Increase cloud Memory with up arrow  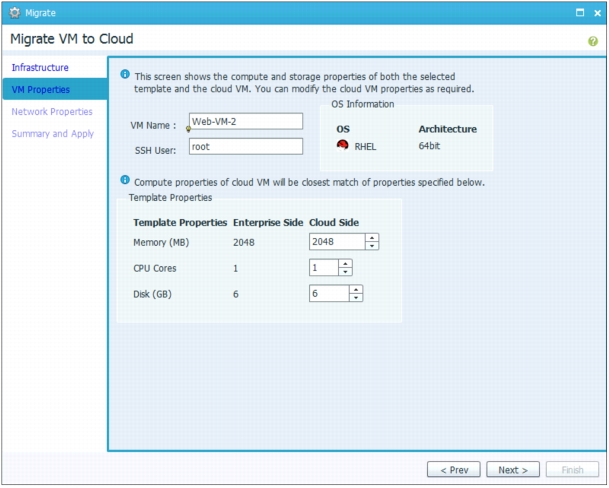pos(372,238)
